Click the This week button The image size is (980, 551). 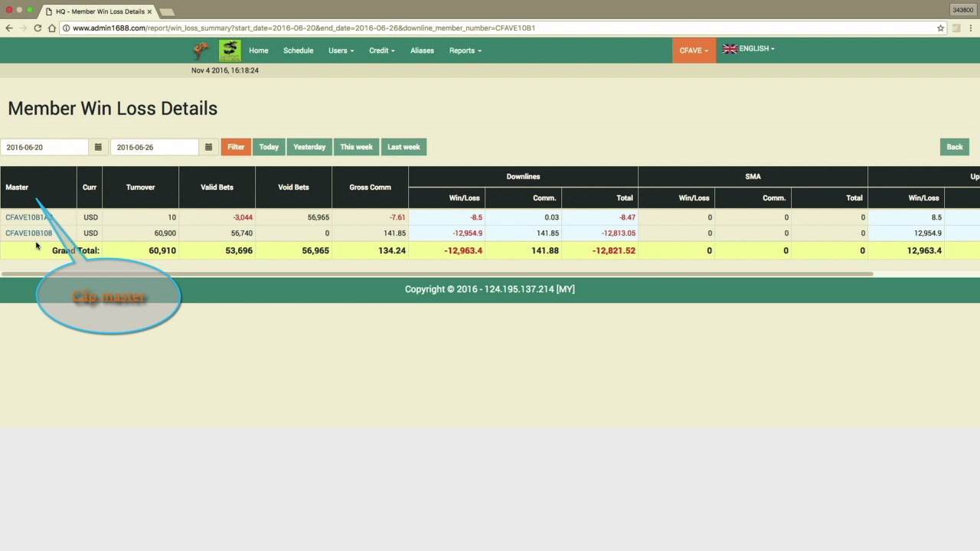(356, 147)
